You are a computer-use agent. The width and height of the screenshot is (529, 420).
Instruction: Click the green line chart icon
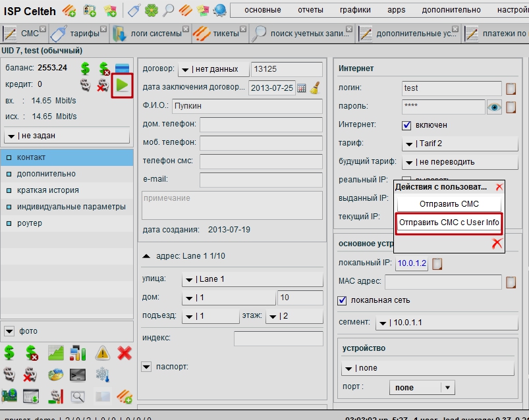[x=56, y=354]
